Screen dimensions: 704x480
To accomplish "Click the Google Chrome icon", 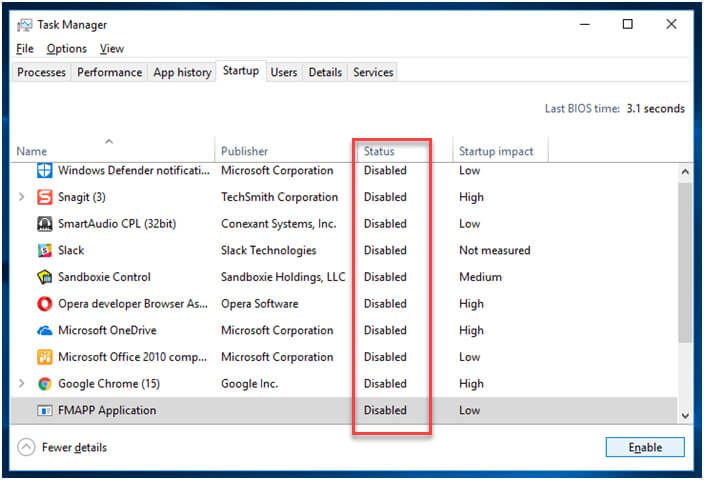I will coord(44,384).
